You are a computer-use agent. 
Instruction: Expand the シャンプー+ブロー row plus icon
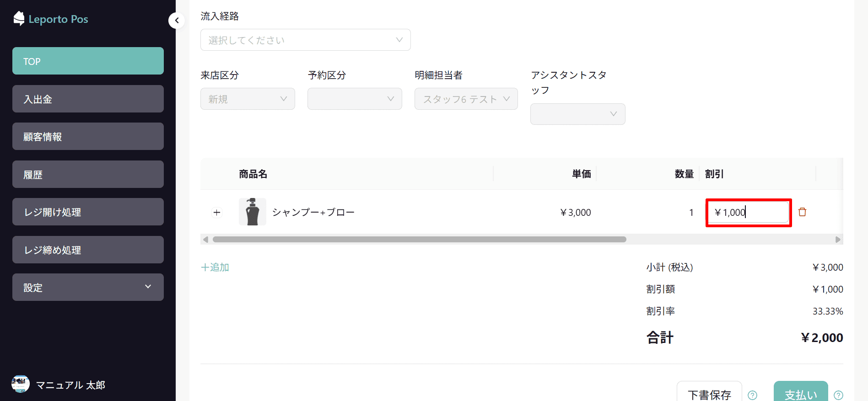pyautogui.click(x=217, y=212)
